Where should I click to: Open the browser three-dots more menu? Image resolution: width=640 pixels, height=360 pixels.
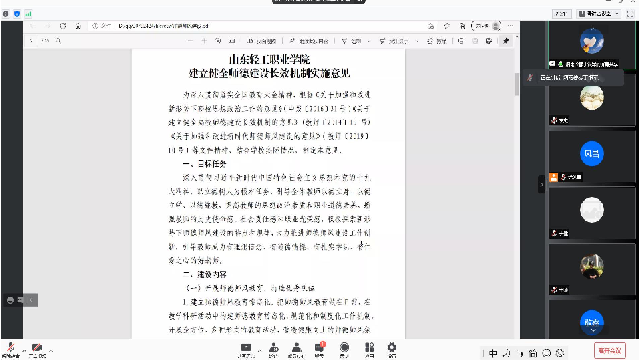511,26
